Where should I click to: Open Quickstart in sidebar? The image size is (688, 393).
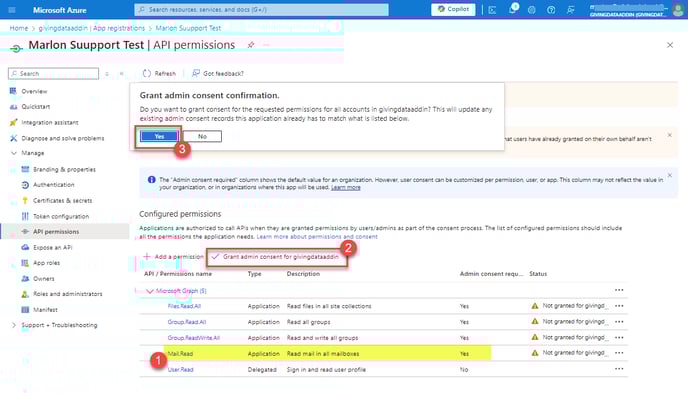pyautogui.click(x=36, y=107)
